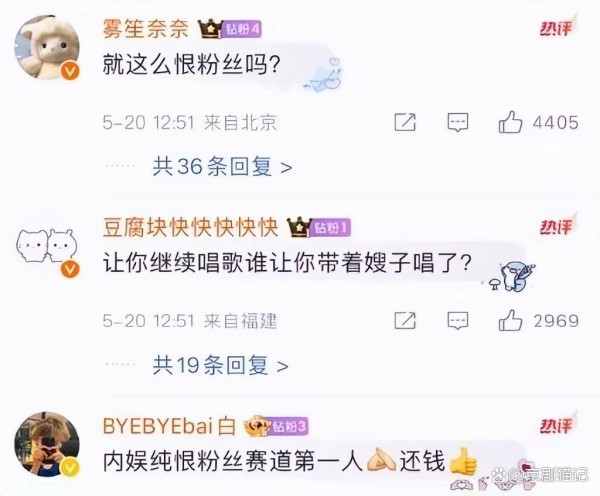
Task: Like the comment with 4405 likes
Action: click(510, 122)
